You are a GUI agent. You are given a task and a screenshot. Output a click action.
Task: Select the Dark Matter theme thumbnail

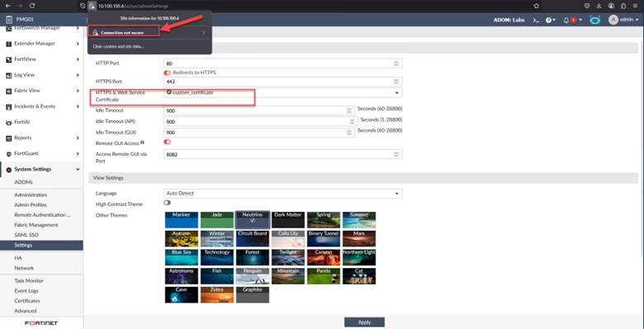coord(288,220)
